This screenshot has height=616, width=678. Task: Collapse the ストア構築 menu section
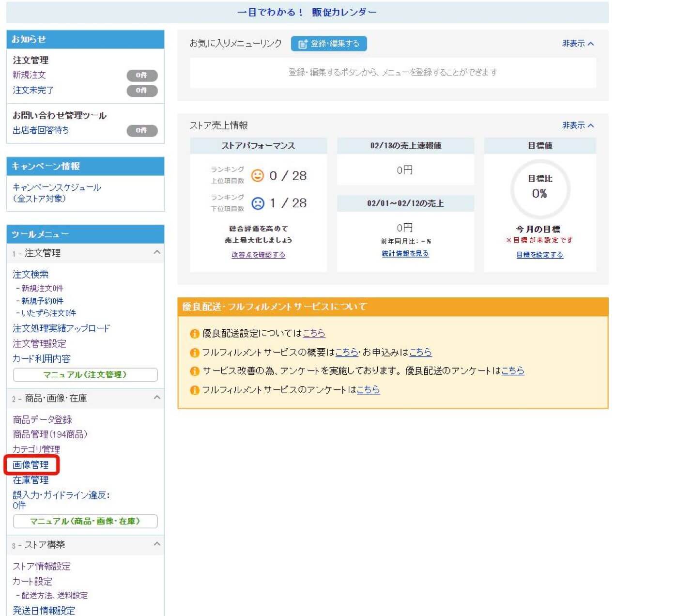pos(156,544)
